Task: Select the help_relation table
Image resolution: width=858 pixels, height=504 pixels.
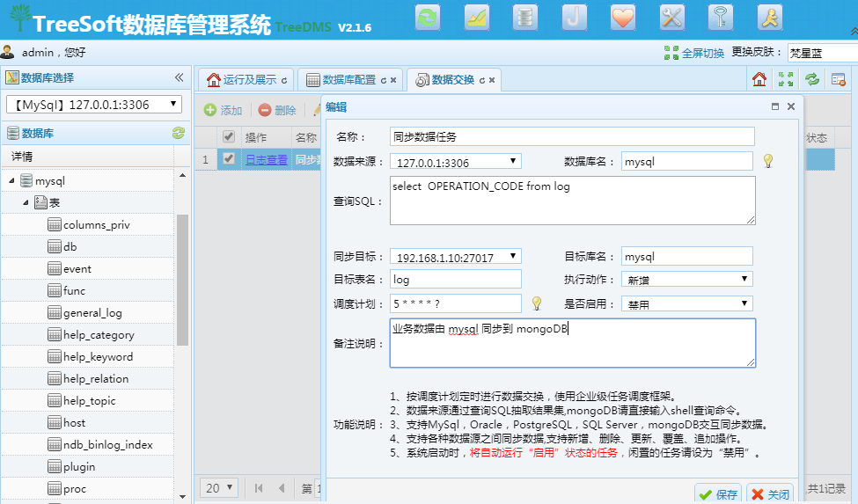Action: coord(96,379)
